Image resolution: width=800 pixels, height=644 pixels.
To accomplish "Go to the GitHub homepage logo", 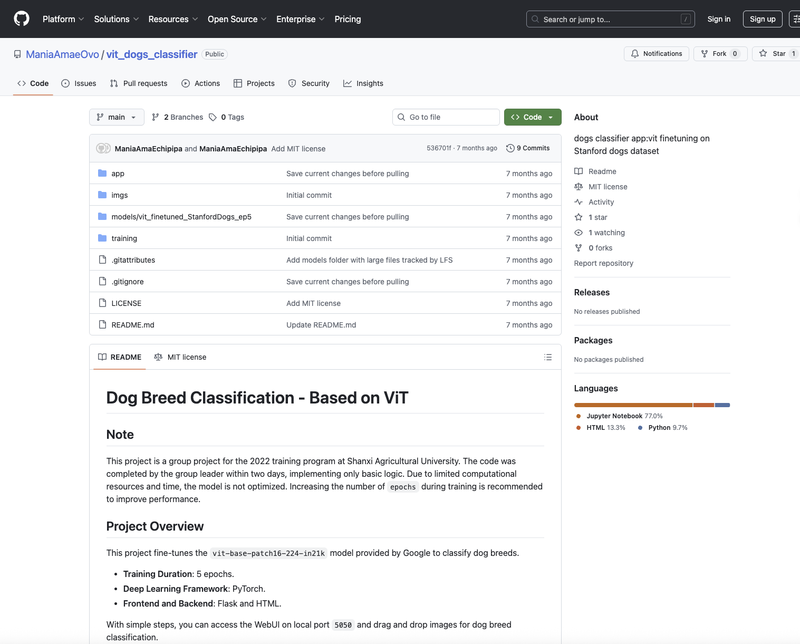I will point(21,19).
